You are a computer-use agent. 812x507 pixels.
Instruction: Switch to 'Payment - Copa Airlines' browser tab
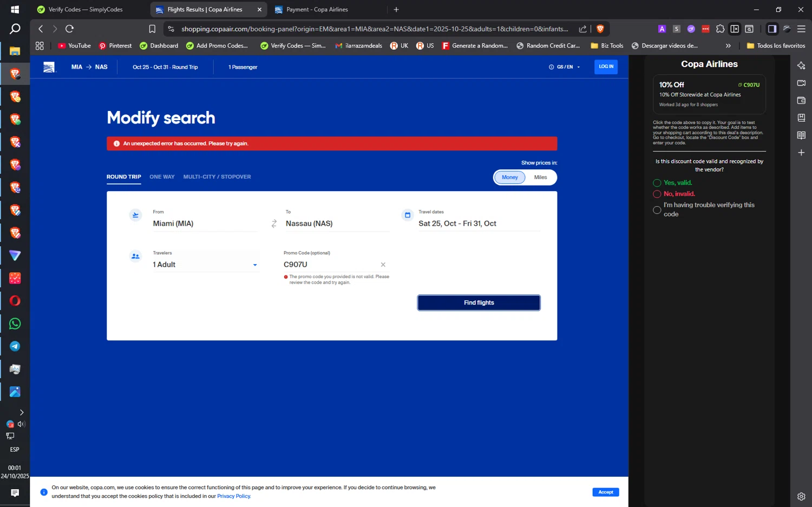317,9
